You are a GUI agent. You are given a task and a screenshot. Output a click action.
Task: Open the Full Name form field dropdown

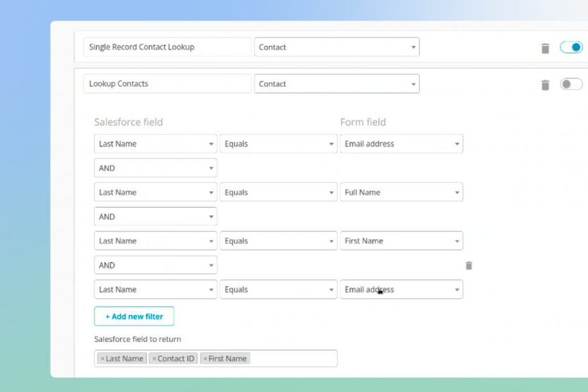coord(401,192)
